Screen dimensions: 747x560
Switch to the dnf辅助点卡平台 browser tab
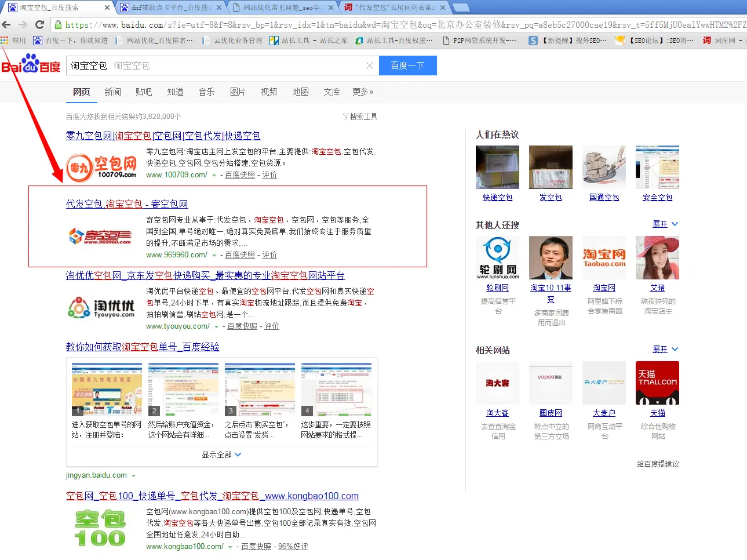[170, 8]
